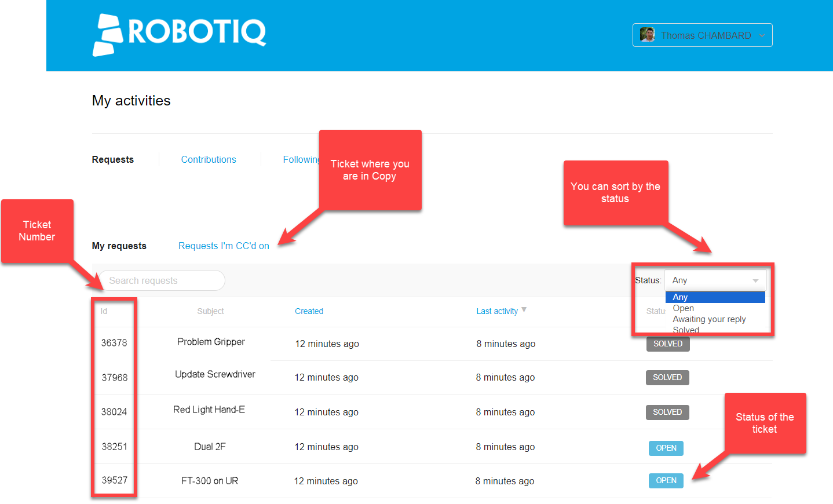This screenshot has height=504, width=833.
Task: Click the SOLVED badge on Red Light Hand-E
Action: click(667, 412)
